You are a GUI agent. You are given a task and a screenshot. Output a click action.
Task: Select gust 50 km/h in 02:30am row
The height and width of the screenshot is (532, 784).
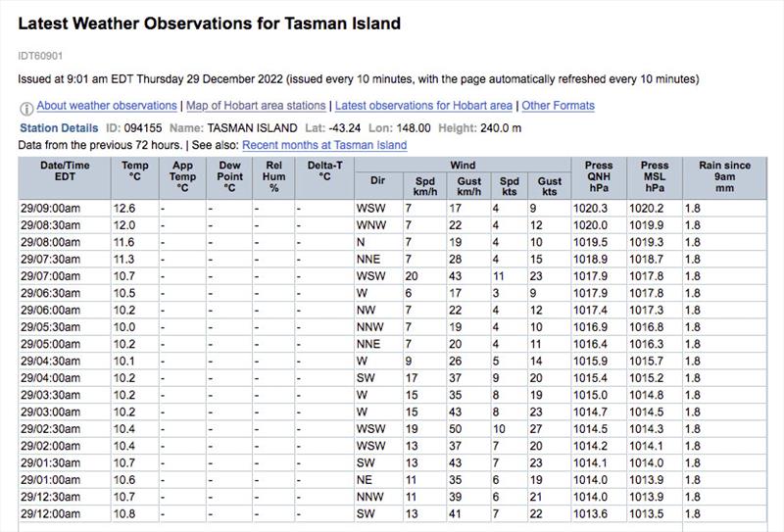coord(469,429)
